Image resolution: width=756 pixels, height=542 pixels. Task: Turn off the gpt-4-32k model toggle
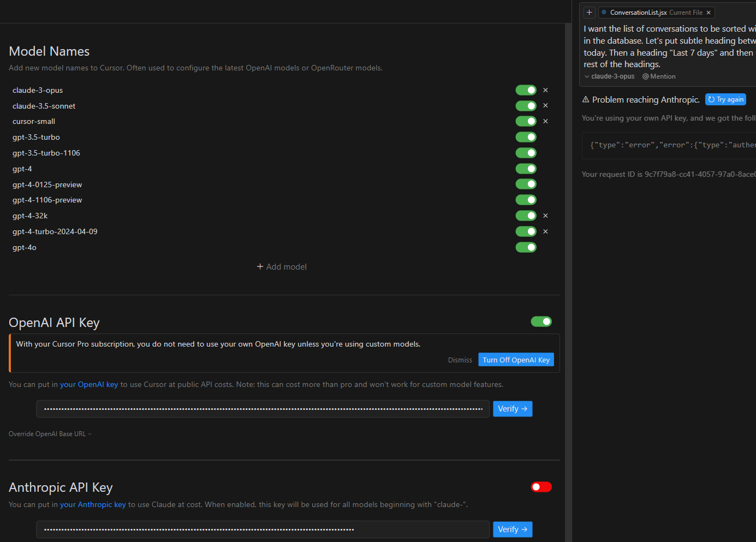click(526, 216)
